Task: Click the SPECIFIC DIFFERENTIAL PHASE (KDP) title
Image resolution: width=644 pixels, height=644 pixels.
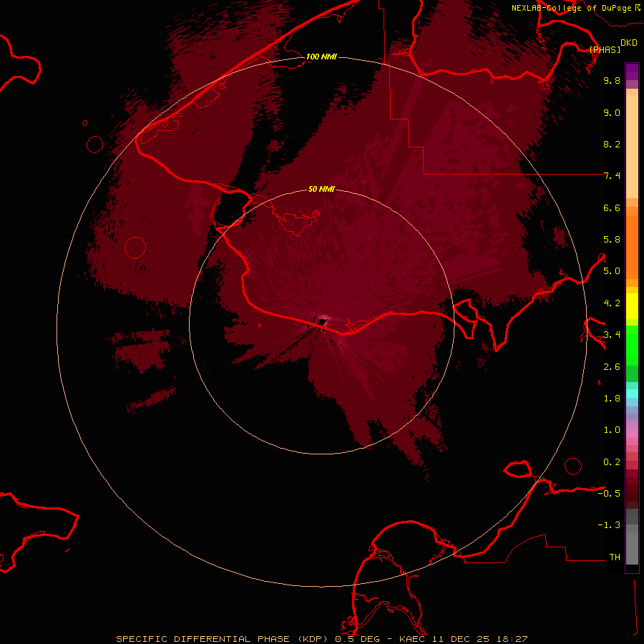Action: pyautogui.click(x=224, y=639)
